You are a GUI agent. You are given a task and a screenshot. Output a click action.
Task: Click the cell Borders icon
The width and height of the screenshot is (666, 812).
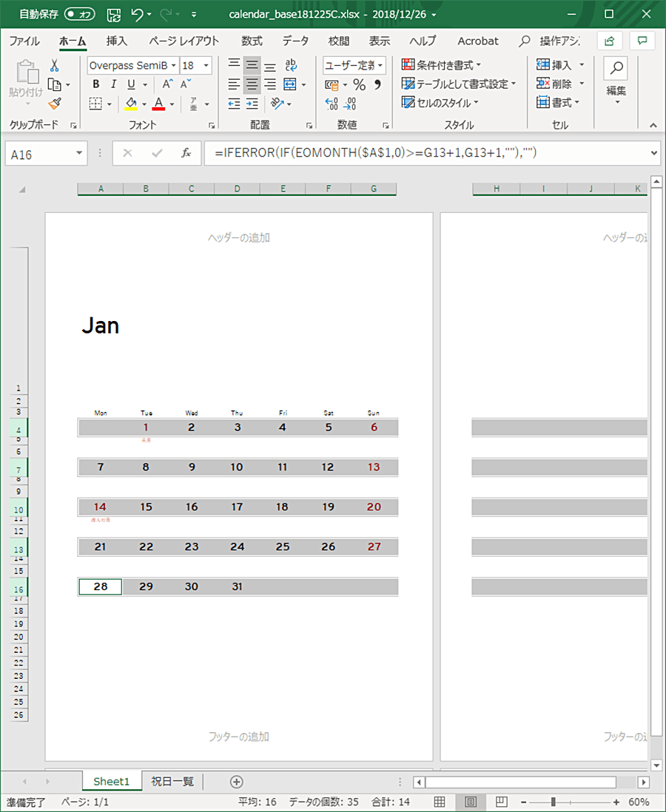coord(95,104)
